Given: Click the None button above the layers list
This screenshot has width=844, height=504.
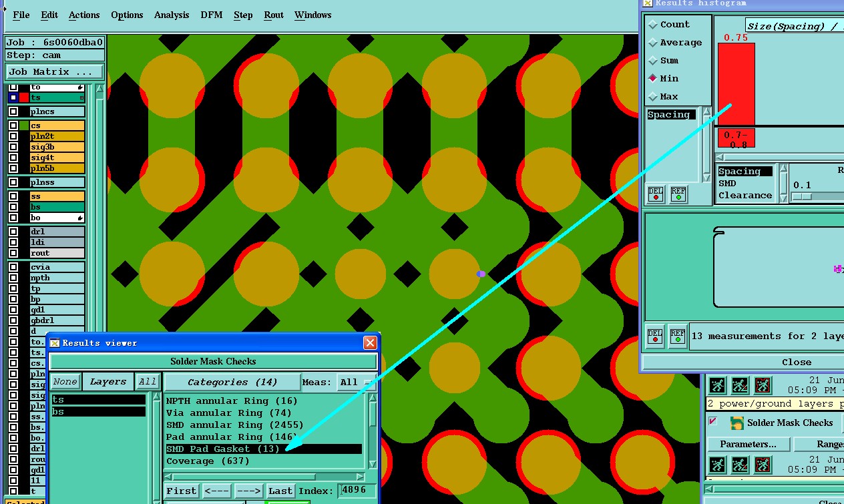Looking at the screenshot, I should coord(65,382).
